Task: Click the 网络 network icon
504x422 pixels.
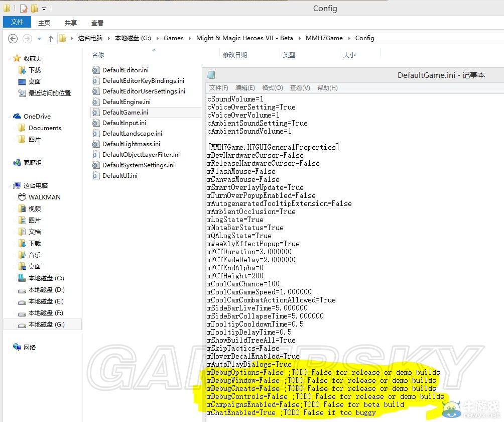Action: 17,347
